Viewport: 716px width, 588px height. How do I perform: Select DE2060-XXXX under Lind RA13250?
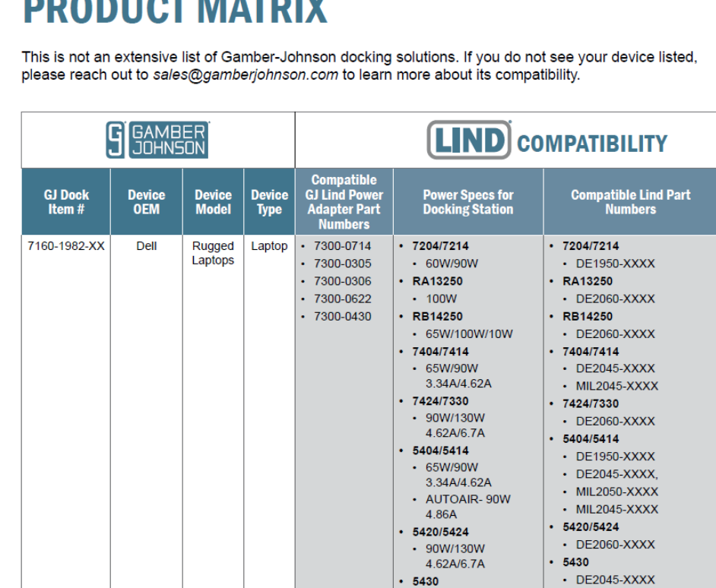tap(615, 299)
